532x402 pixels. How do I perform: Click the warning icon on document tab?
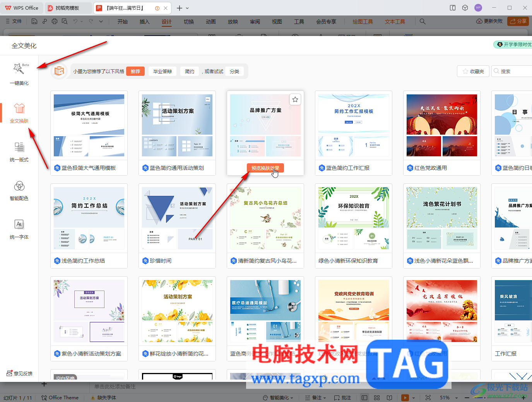[157, 8]
